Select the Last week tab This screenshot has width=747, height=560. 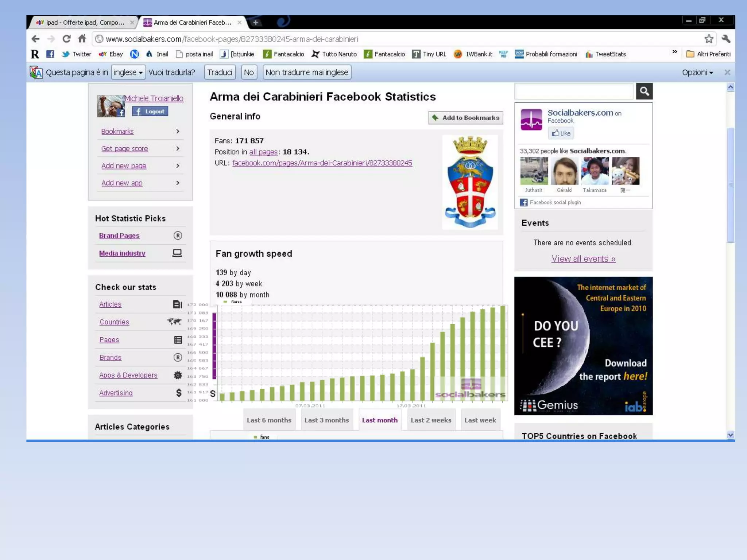pyautogui.click(x=480, y=420)
